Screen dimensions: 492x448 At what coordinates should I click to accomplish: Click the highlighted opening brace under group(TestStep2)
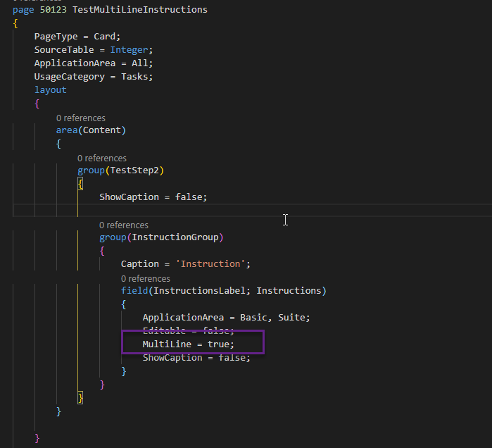click(x=81, y=184)
